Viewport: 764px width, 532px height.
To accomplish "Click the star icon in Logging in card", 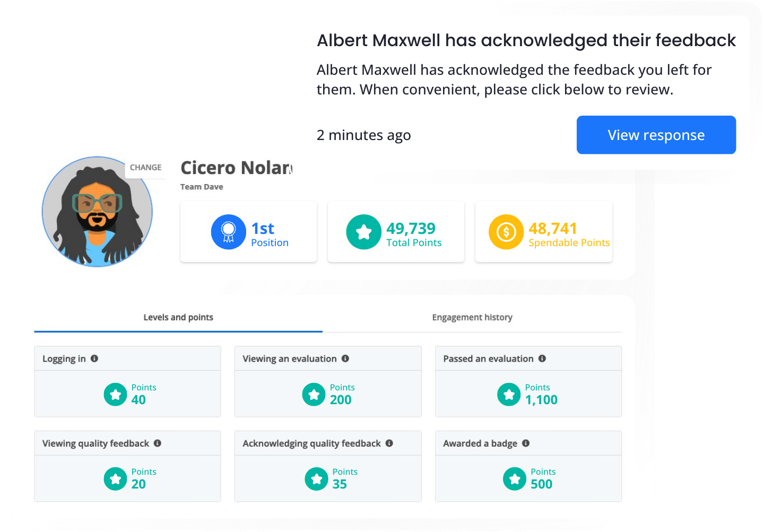I will 115,394.
